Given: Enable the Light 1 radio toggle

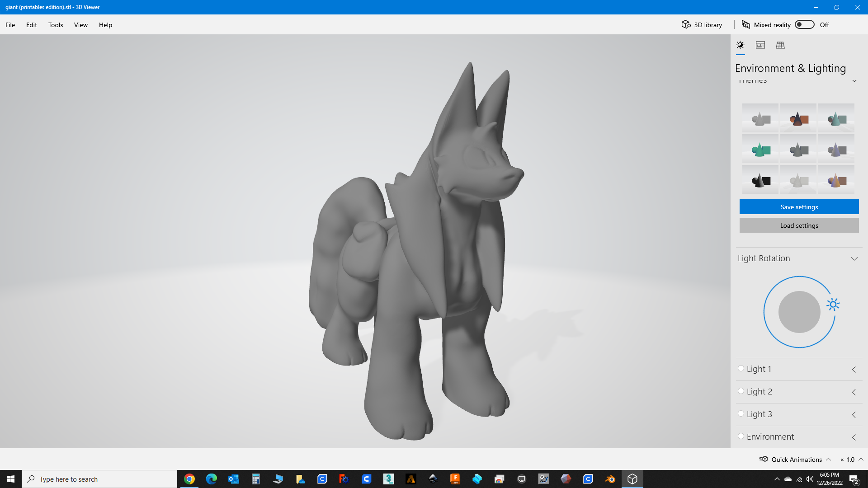Looking at the screenshot, I should click(741, 369).
